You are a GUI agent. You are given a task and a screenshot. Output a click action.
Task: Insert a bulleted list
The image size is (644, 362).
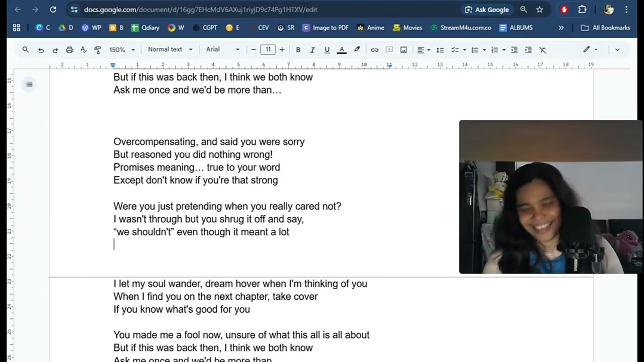tap(475, 50)
